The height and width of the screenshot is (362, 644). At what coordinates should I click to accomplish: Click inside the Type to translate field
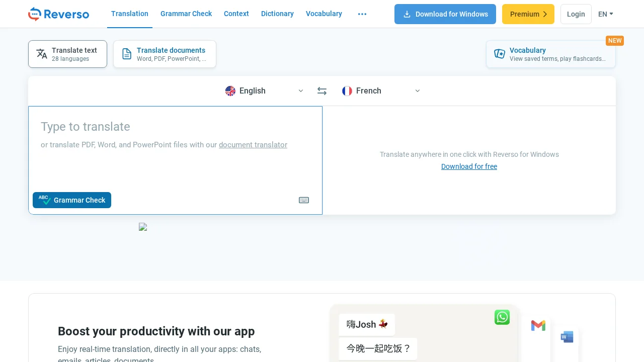tap(151, 127)
